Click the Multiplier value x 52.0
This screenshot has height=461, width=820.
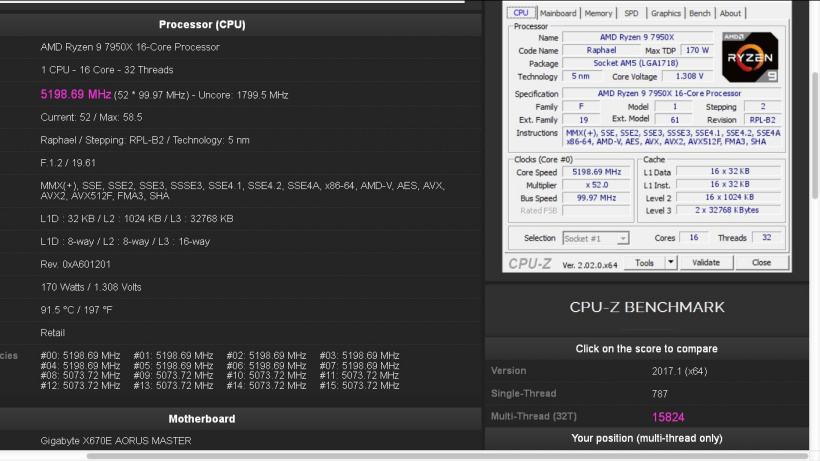coord(597,185)
